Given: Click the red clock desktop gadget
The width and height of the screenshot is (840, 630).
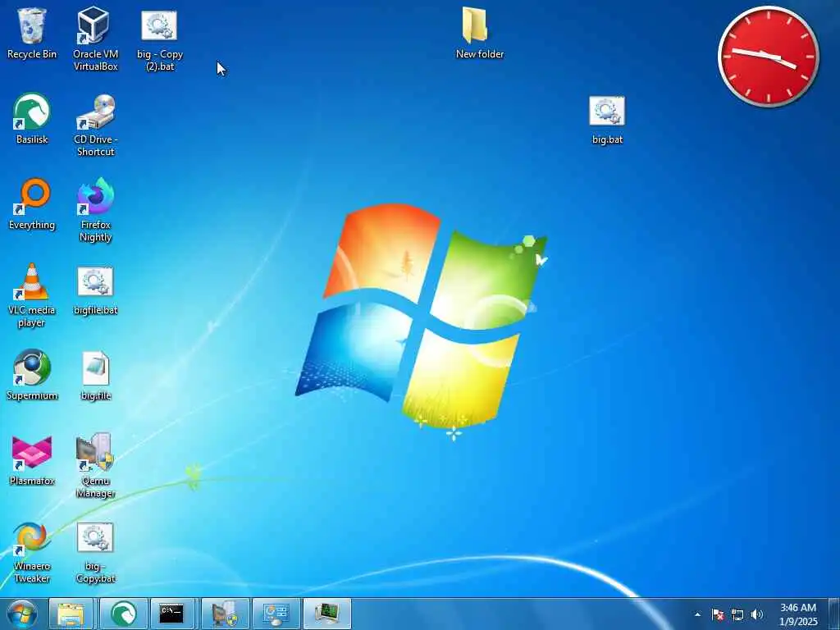Looking at the screenshot, I should (x=768, y=56).
